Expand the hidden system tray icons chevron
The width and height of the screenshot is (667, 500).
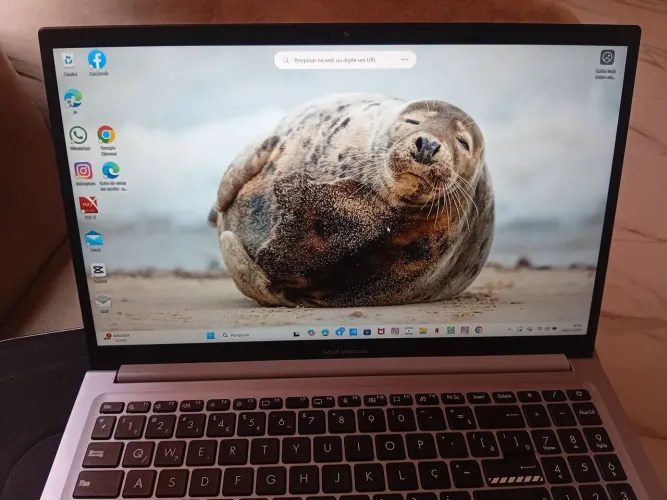tap(509, 329)
